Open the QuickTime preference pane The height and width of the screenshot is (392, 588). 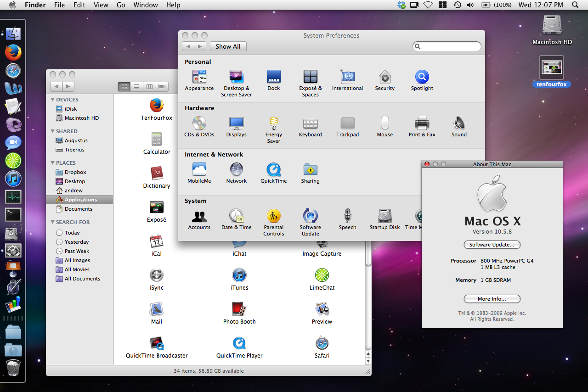pyautogui.click(x=273, y=169)
